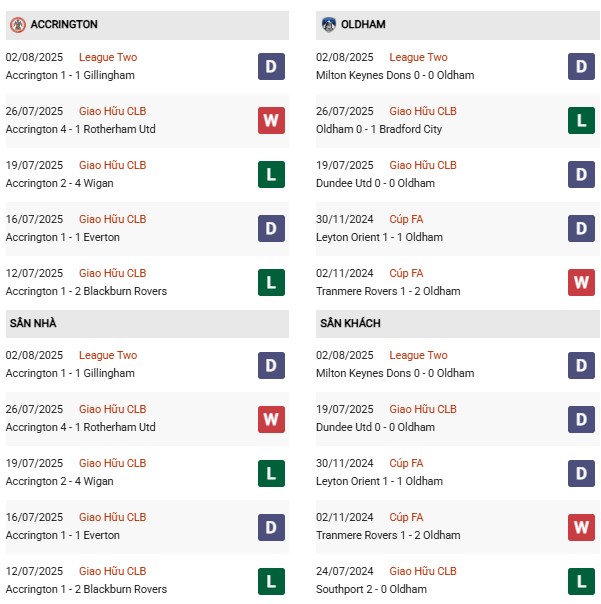Image resolution: width=601 pixels, height=604 pixels.
Task: Click the D badge for Leyton Orient match under Sân Khách
Action: click(581, 472)
